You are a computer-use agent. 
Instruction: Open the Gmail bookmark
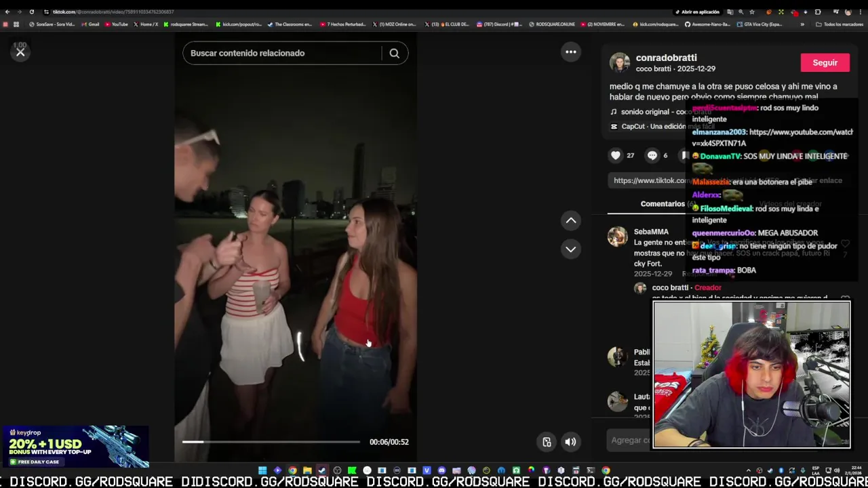90,24
